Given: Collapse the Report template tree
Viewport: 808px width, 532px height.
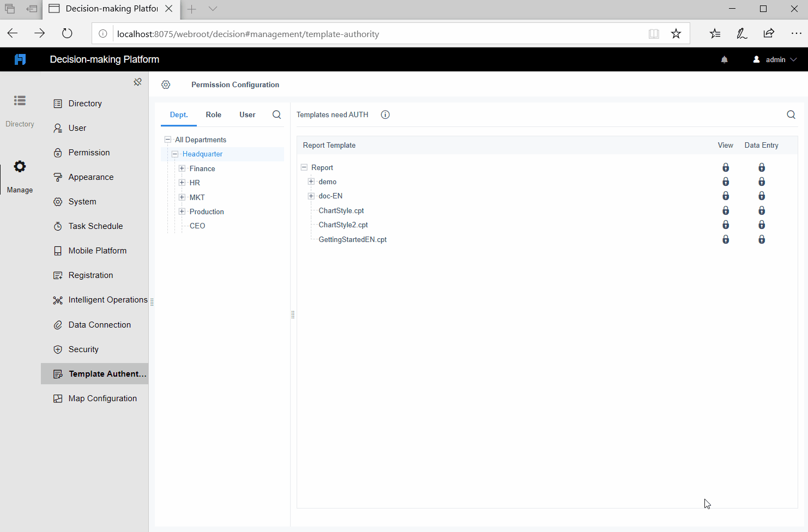Looking at the screenshot, I should tap(304, 167).
